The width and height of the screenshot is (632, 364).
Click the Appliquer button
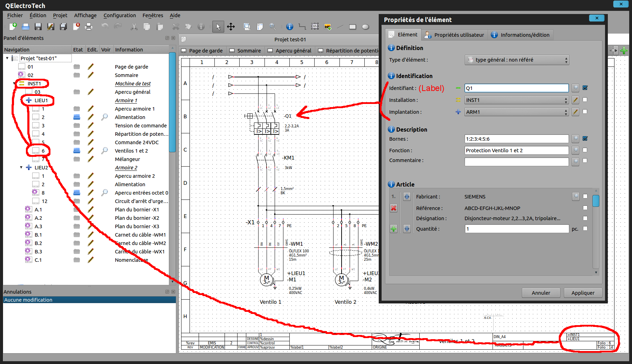pos(583,293)
